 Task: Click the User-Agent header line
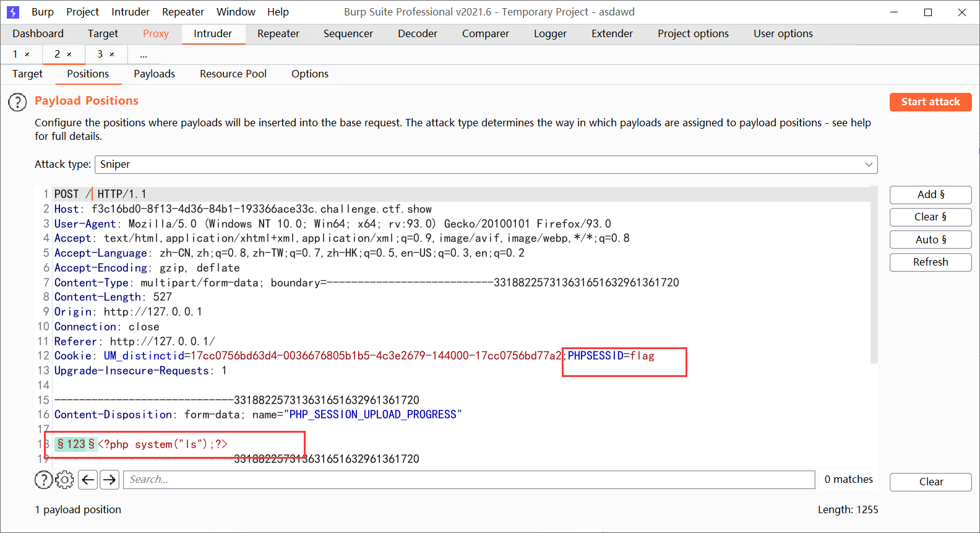pyautogui.click(x=333, y=224)
